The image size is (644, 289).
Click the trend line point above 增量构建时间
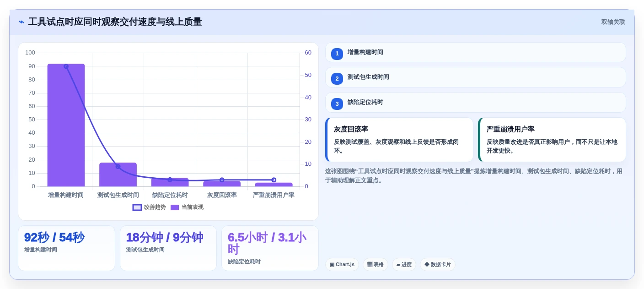pos(66,66)
